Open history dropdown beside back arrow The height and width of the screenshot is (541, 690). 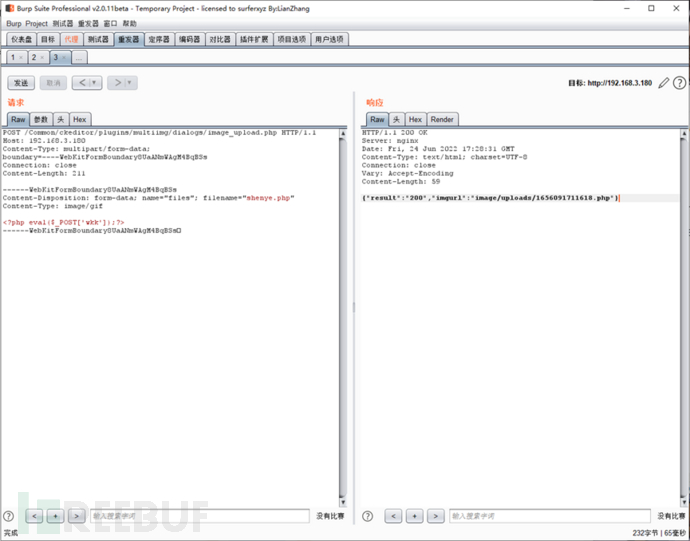pyautogui.click(x=94, y=83)
